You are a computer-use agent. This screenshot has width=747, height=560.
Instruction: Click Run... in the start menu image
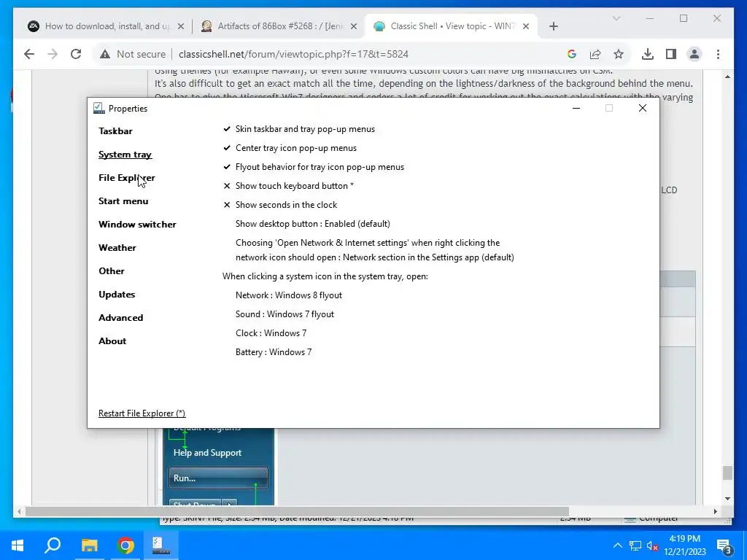point(218,478)
